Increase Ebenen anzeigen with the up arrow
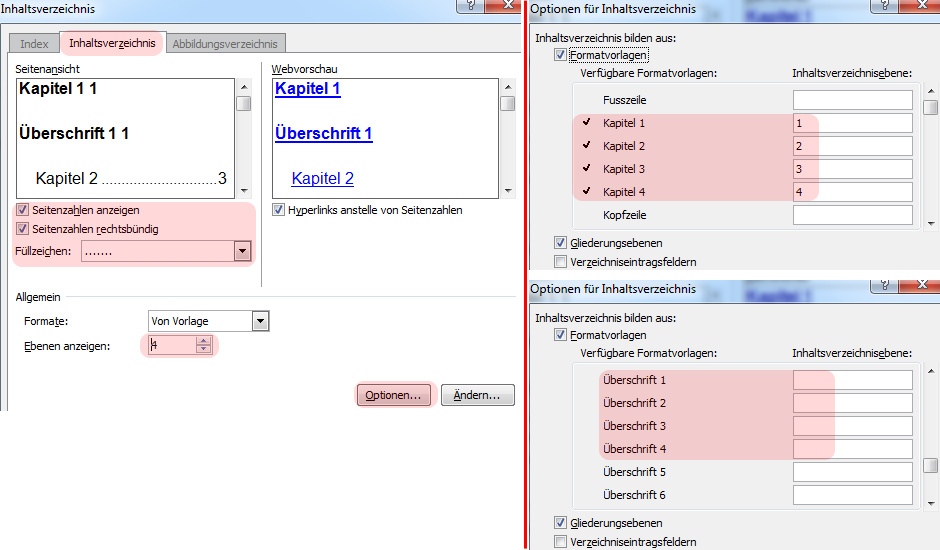 [204, 341]
